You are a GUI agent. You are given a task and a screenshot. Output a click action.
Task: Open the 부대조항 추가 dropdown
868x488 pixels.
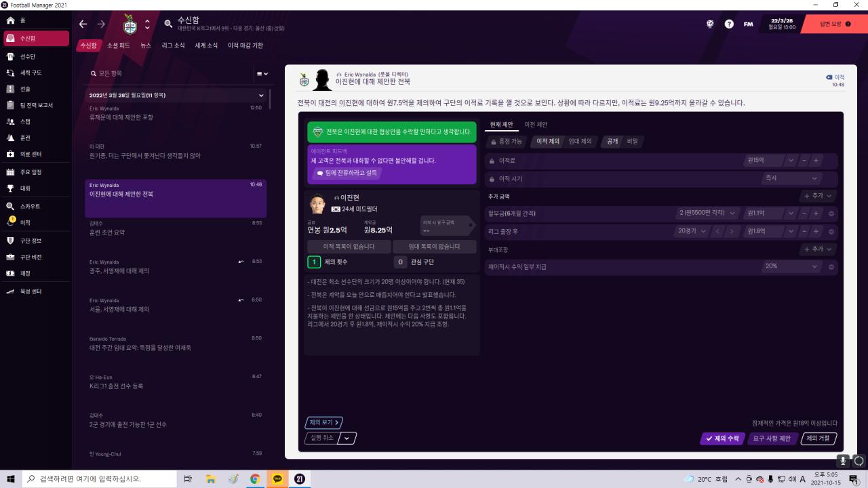point(817,249)
